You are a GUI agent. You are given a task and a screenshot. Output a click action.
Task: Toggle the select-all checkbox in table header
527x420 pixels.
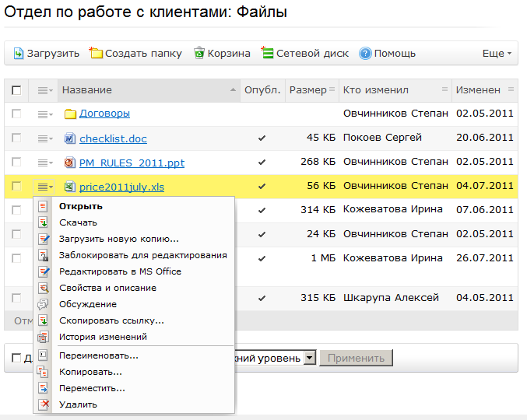16,90
